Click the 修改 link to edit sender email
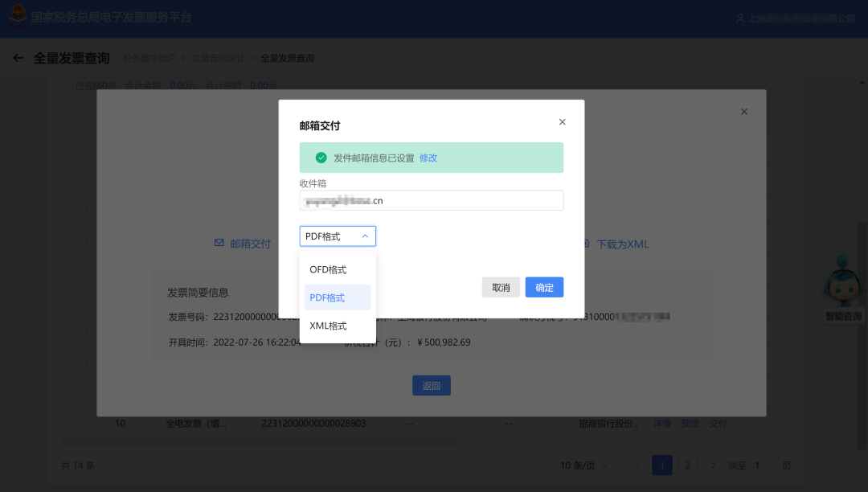Image resolution: width=868 pixels, height=492 pixels. [428, 158]
